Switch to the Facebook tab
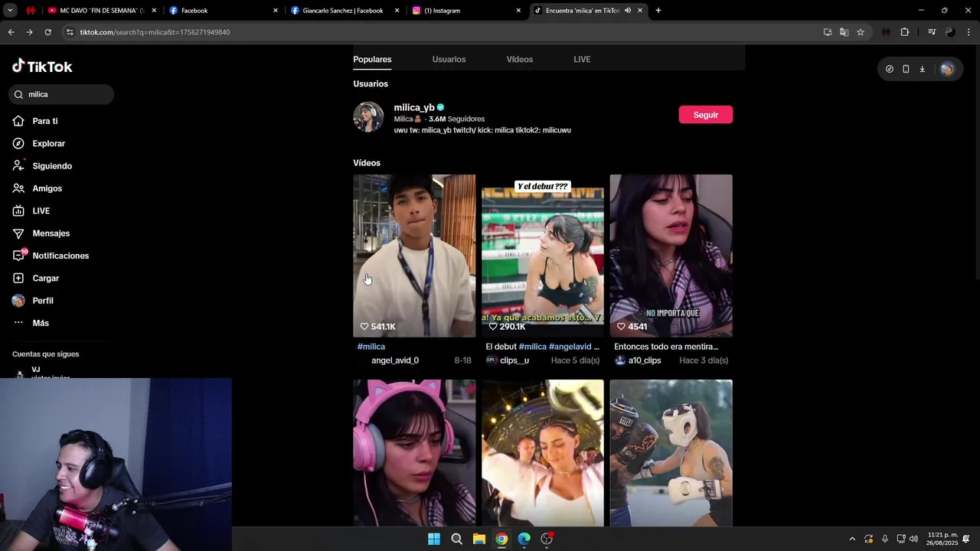This screenshot has width=980, height=551. [223, 11]
